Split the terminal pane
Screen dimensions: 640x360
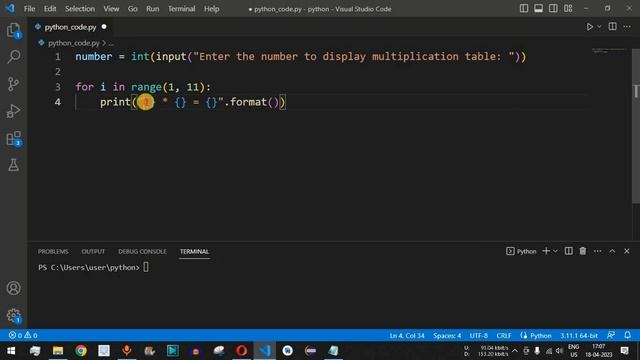coord(568,251)
